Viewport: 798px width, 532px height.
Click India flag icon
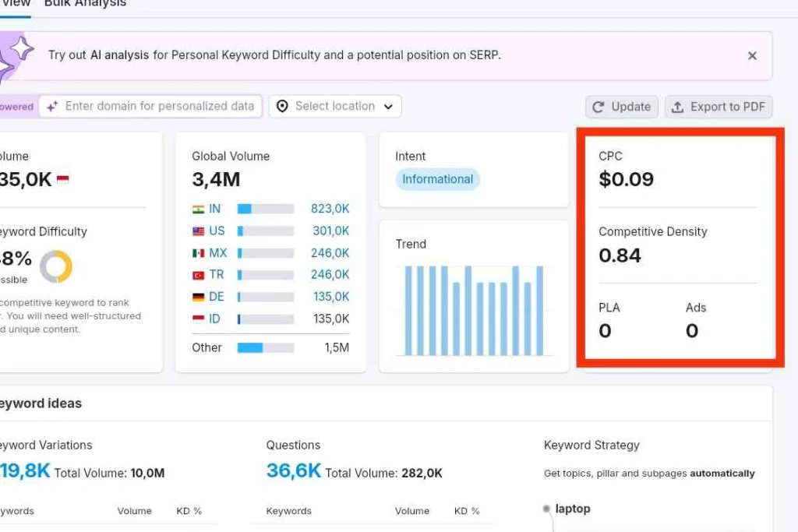199,209
